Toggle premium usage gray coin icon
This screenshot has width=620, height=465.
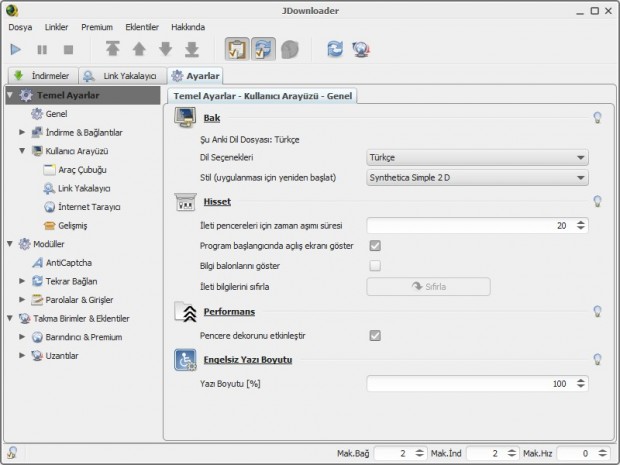(290, 49)
